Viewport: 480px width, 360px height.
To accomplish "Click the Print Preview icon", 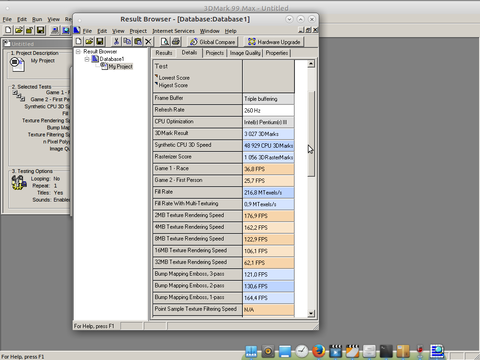I will pyautogui.click(x=165, y=41).
